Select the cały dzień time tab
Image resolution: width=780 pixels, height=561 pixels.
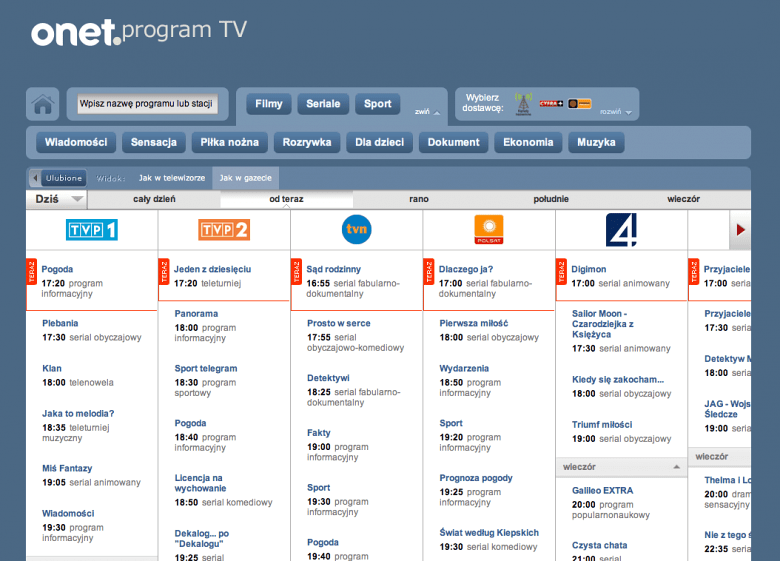154,199
